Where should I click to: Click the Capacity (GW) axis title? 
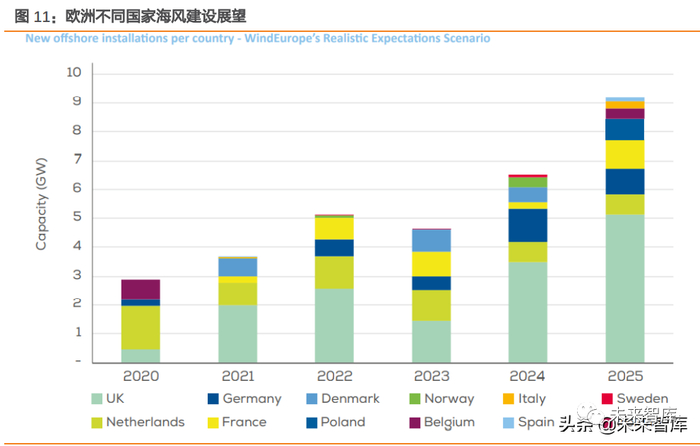coord(41,204)
